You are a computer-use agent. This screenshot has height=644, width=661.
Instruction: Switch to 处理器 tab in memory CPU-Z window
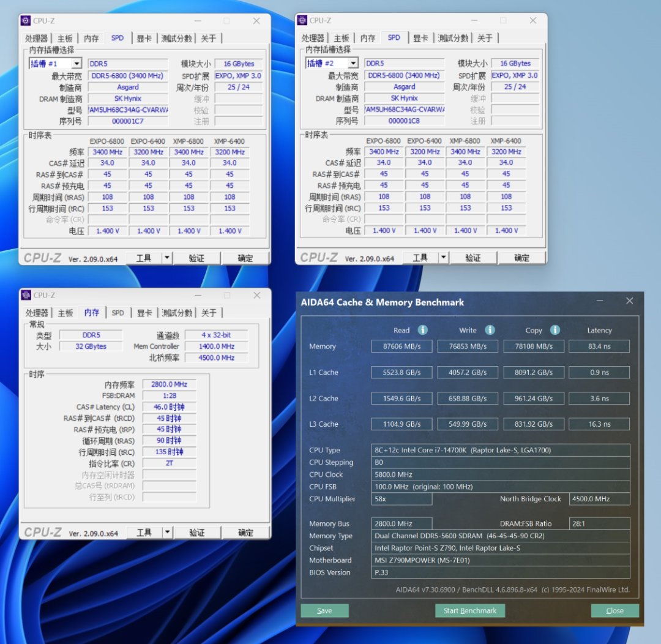[37, 313]
